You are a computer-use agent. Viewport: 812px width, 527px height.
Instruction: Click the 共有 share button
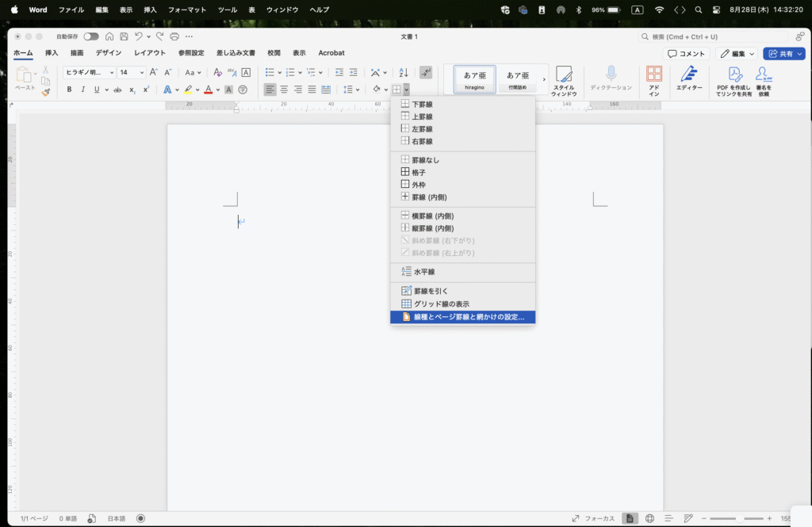click(783, 53)
